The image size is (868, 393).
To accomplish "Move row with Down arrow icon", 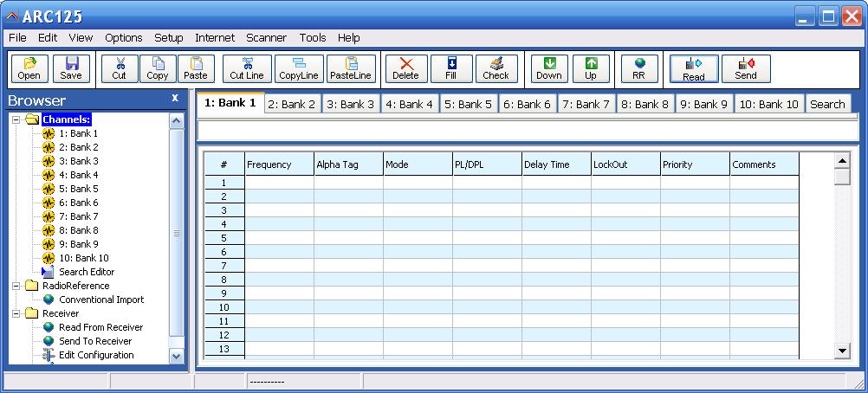I will point(549,68).
